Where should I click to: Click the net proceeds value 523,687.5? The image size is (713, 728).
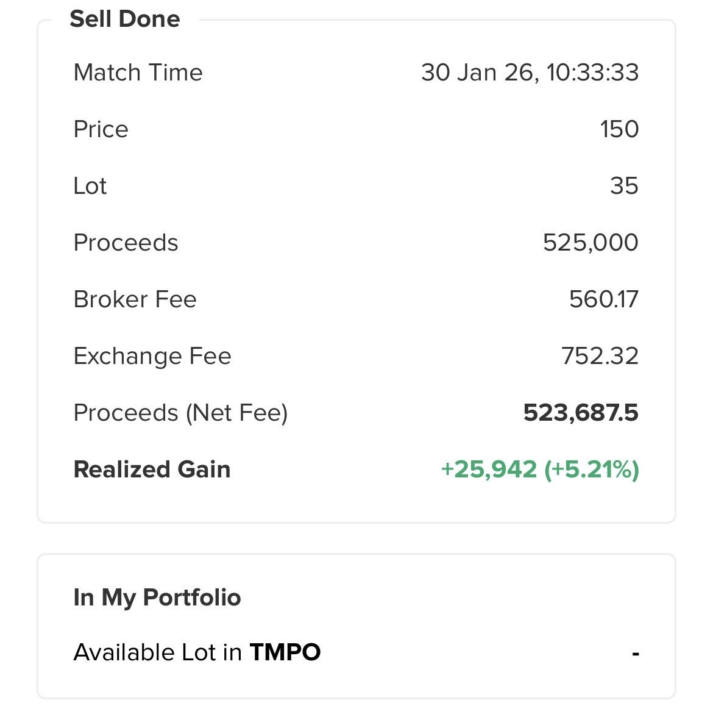tap(580, 413)
